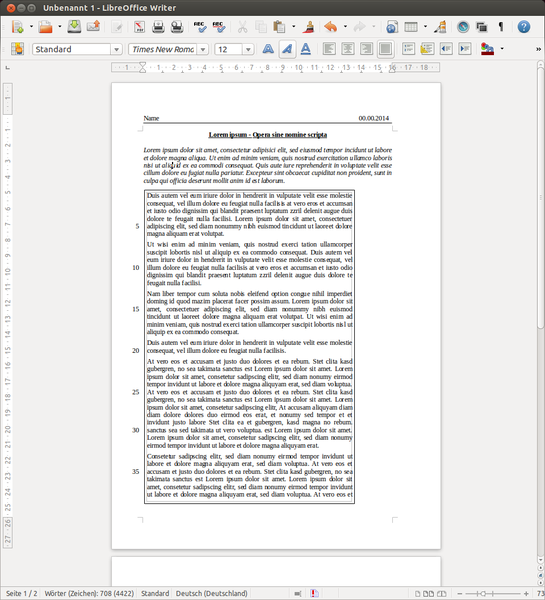
Task: Toggle Underline formatting
Action: coord(305,49)
